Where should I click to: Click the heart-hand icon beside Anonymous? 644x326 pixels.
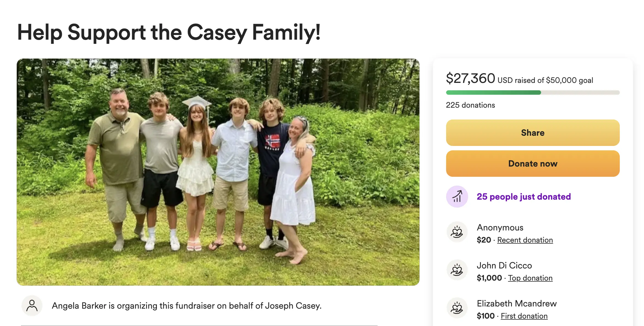[x=457, y=232]
